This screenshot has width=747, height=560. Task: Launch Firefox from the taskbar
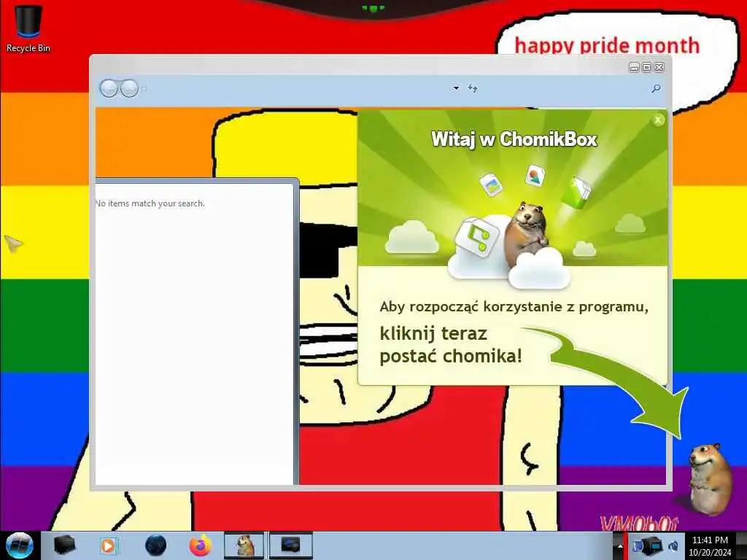pyautogui.click(x=201, y=545)
